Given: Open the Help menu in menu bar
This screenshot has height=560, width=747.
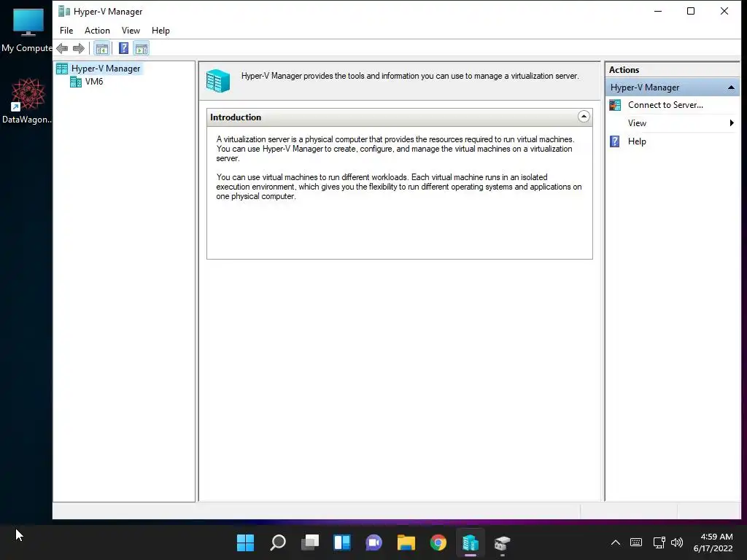Looking at the screenshot, I should 160,31.
